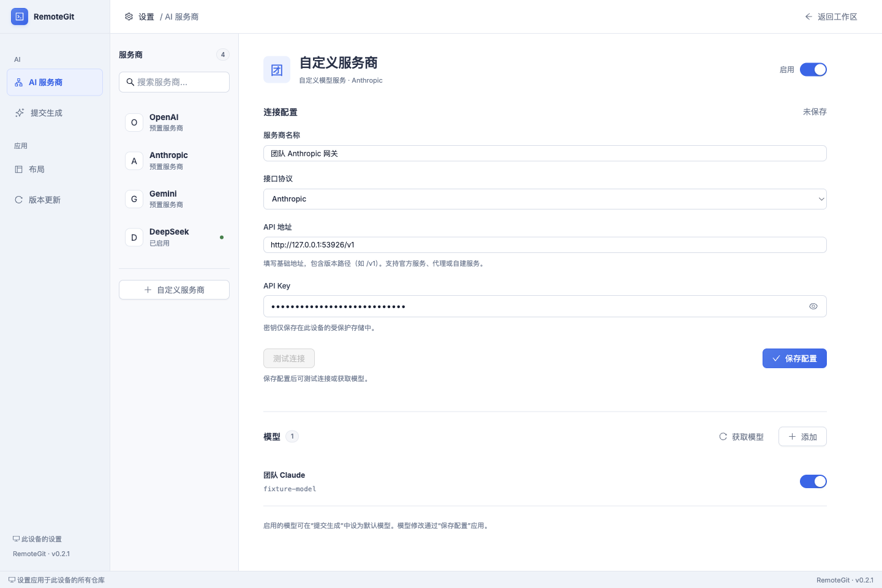The width and height of the screenshot is (882, 588).
Task: Click 获取模型 button
Action: (x=741, y=437)
